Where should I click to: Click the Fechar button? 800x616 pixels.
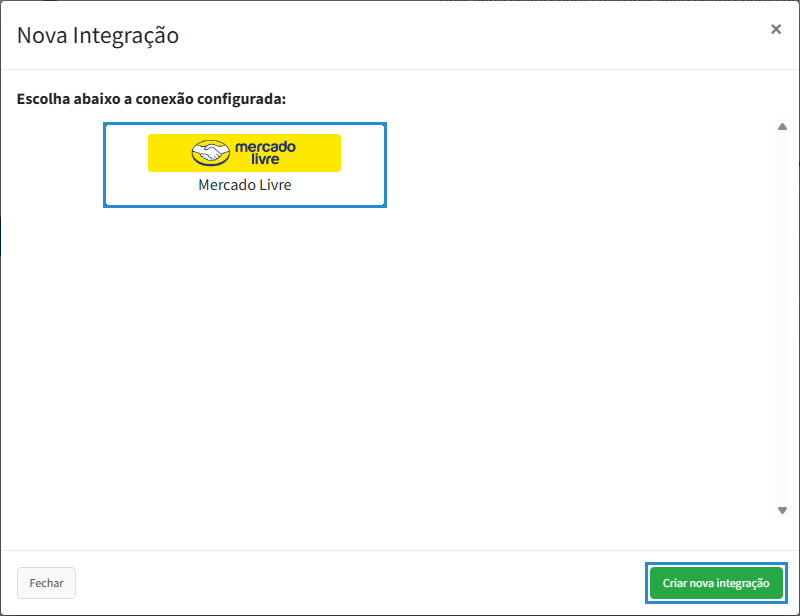46,583
